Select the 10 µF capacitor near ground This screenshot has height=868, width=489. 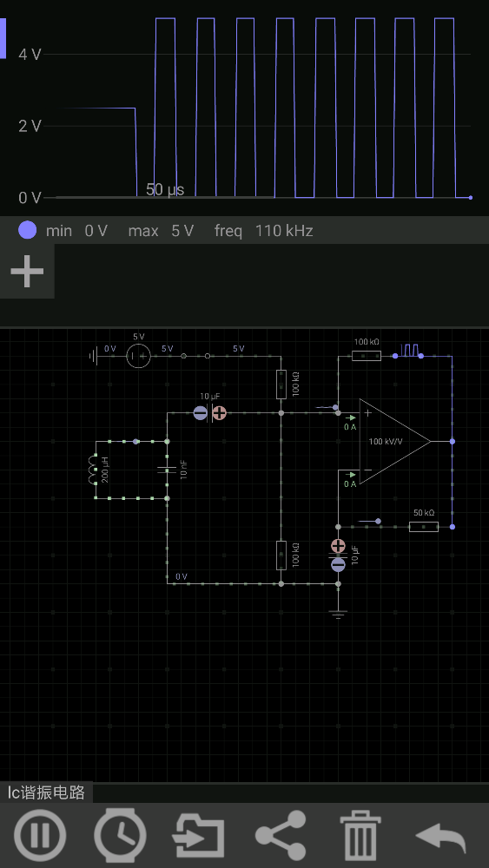click(338, 556)
